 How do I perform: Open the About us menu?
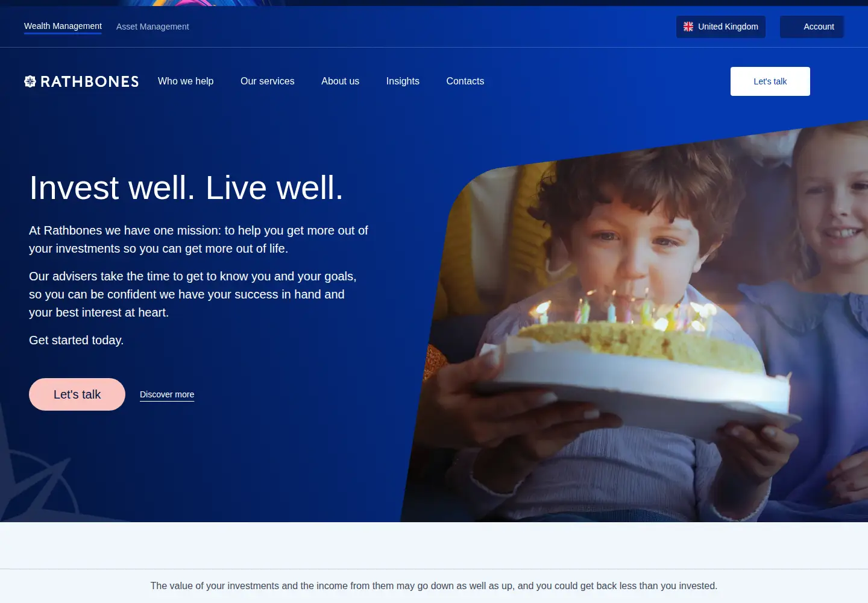click(x=341, y=81)
